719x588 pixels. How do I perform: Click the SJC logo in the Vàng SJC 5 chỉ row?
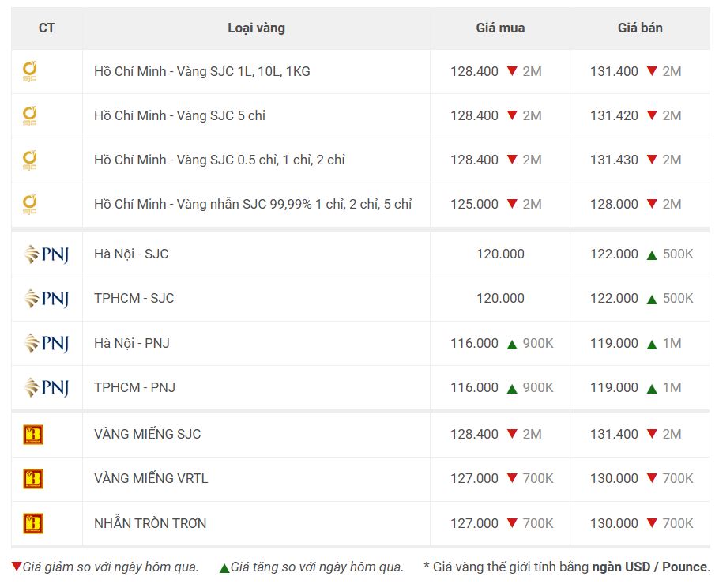tap(30, 115)
